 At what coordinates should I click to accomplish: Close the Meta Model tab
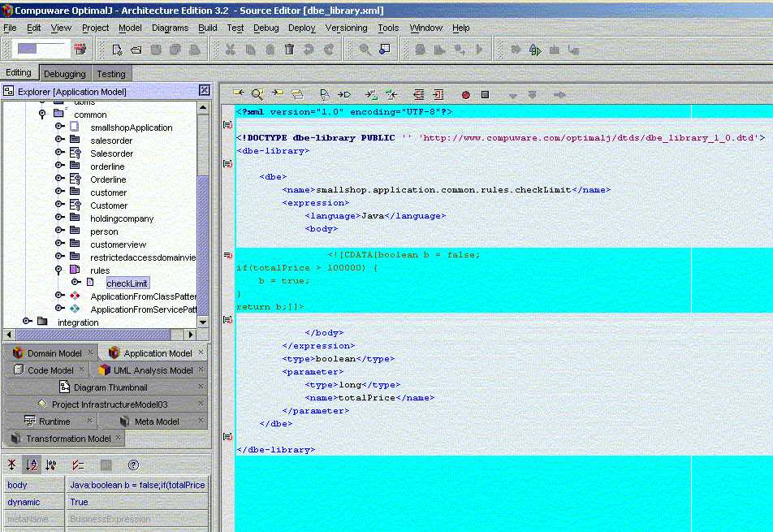click(201, 421)
